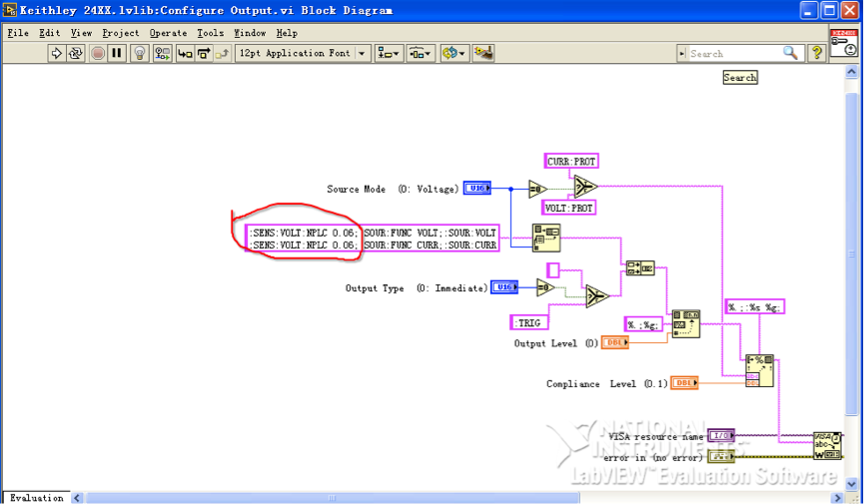Select Format Into String node near Compliance Level
The image size is (864, 504).
coord(759,370)
